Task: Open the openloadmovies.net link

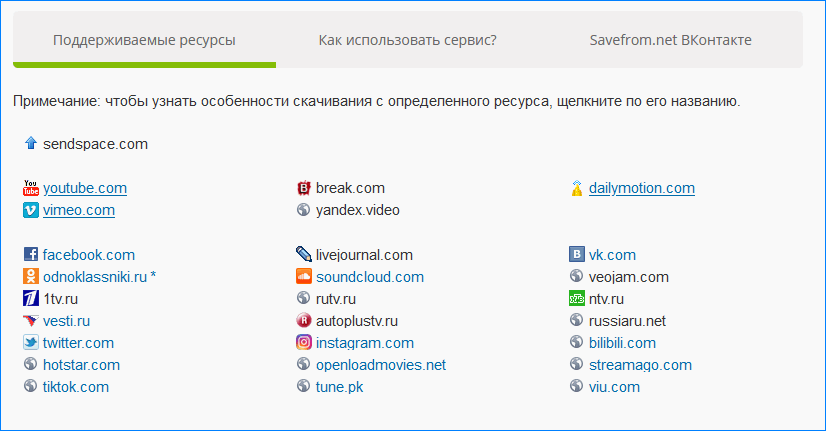Action: tap(381, 365)
